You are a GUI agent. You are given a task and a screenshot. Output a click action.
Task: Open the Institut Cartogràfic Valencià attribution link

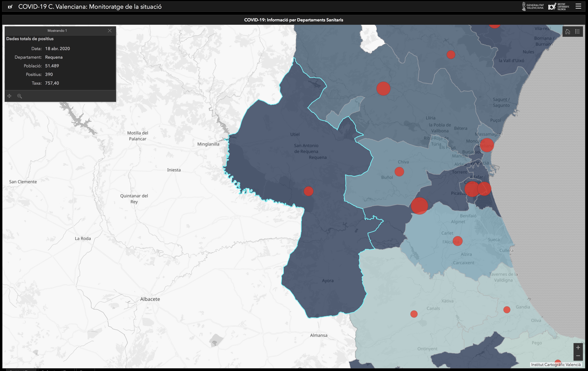click(x=556, y=364)
